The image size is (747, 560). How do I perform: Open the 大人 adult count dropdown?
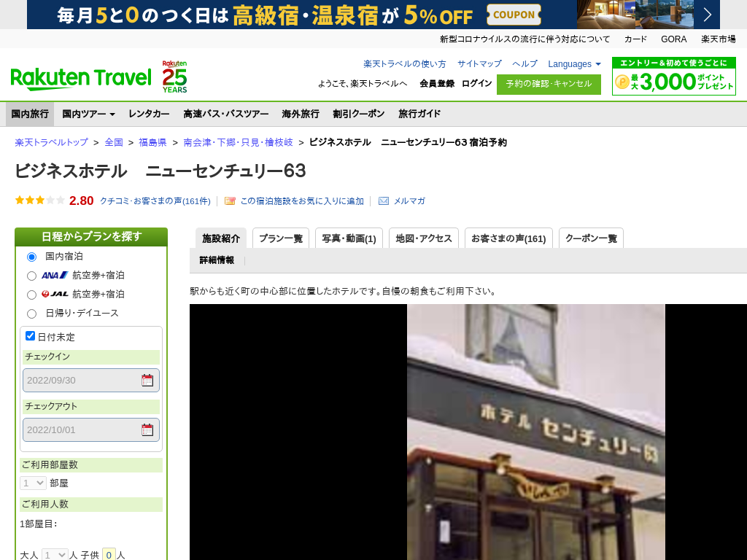55,555
